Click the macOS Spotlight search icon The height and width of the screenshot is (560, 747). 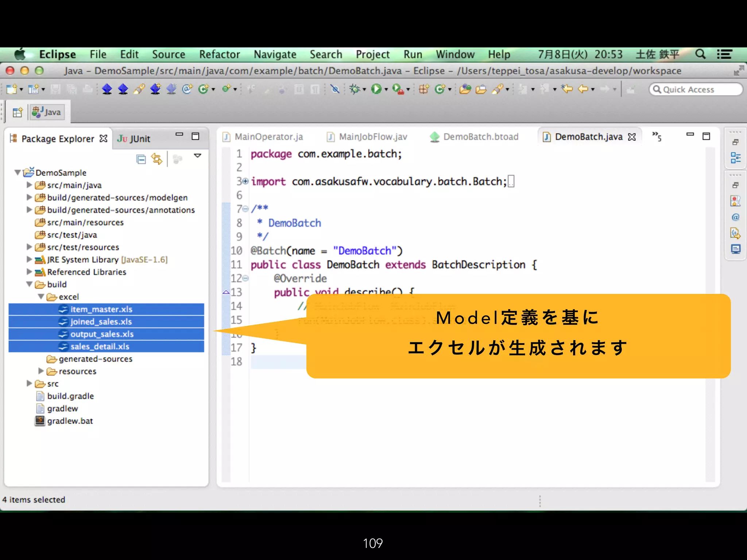click(700, 54)
